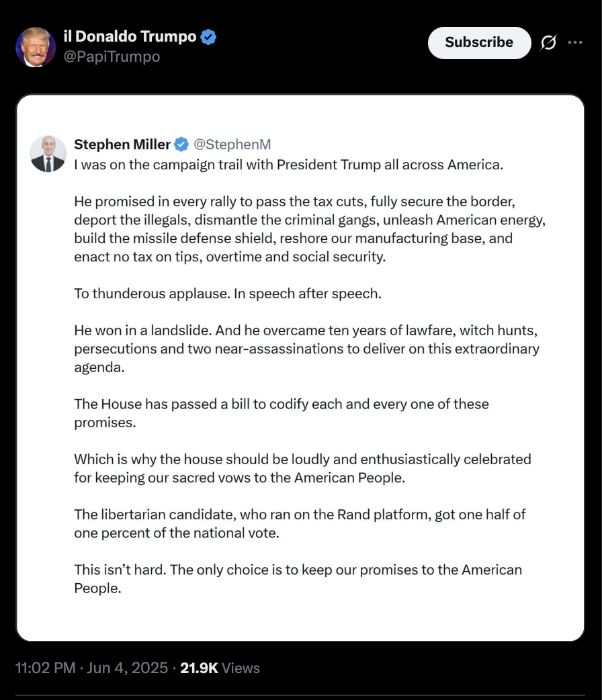Screen dimensions: 602x700
Task: Open the Grok explain-post icon
Action: click(548, 43)
